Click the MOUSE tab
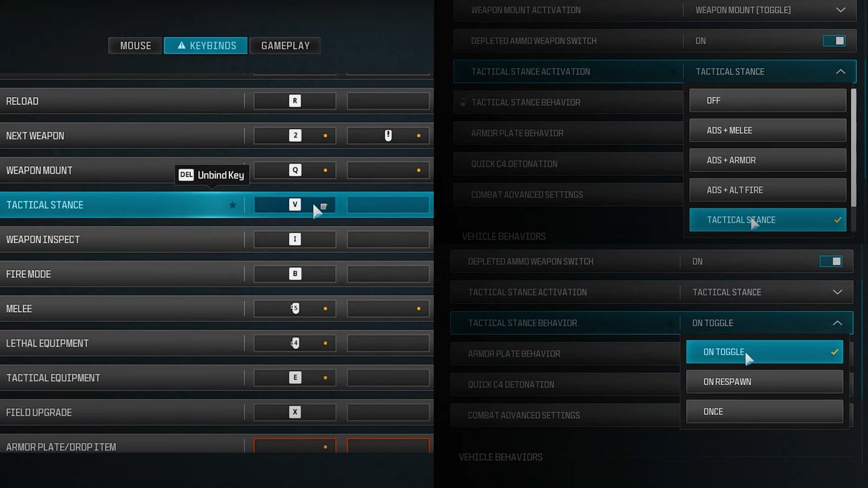The width and height of the screenshot is (868, 488). point(135,45)
